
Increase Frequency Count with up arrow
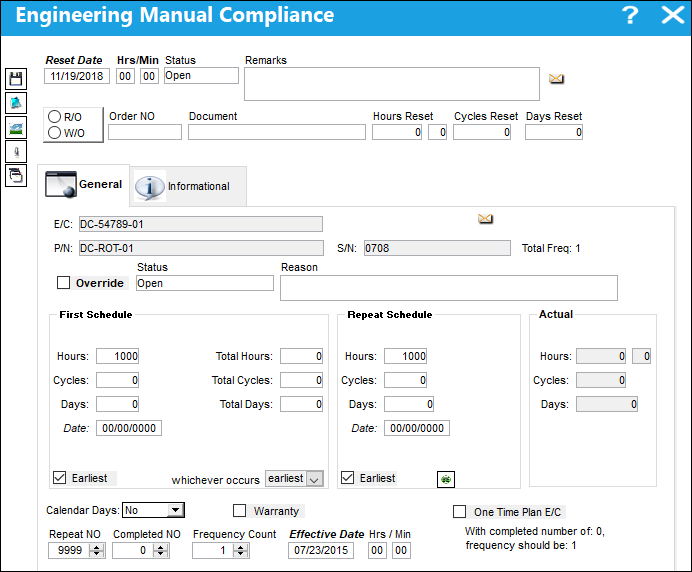241,547
